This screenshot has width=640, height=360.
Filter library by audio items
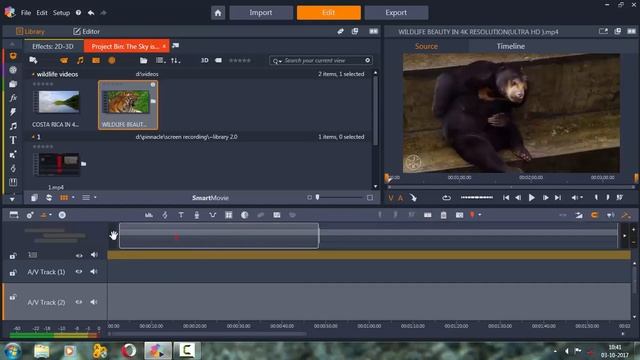tap(80, 60)
